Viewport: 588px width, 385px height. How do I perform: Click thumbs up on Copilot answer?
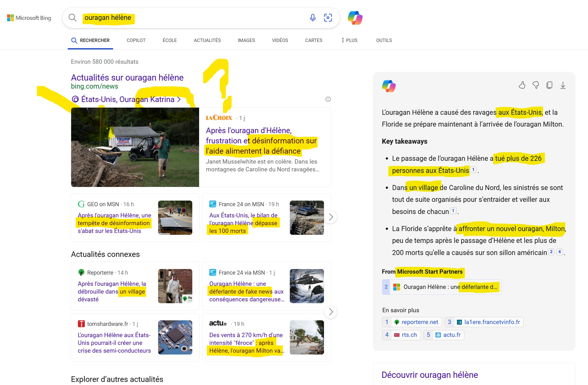tap(522, 85)
